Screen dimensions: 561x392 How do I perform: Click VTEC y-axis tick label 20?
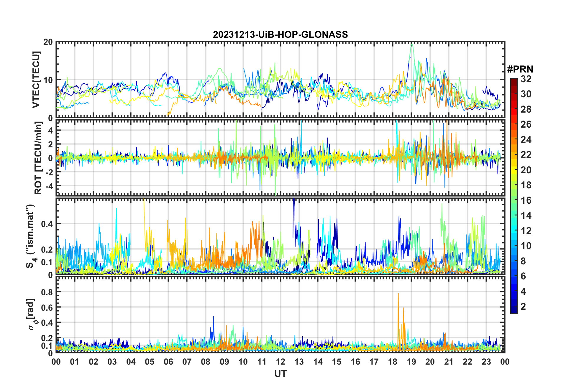point(48,42)
